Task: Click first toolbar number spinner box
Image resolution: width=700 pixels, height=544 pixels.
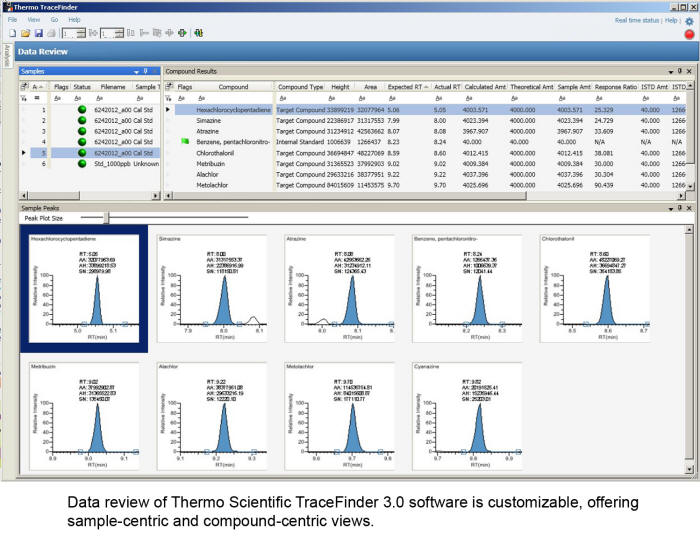Action: click(x=74, y=33)
